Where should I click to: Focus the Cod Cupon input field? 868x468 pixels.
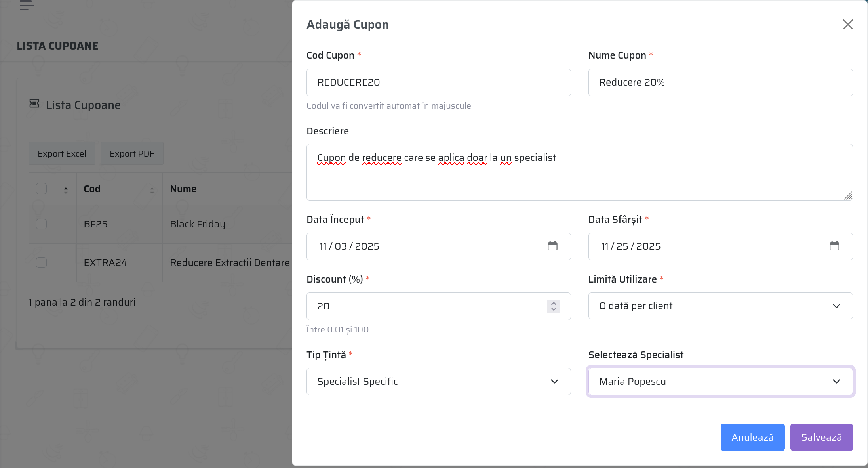pyautogui.click(x=438, y=82)
